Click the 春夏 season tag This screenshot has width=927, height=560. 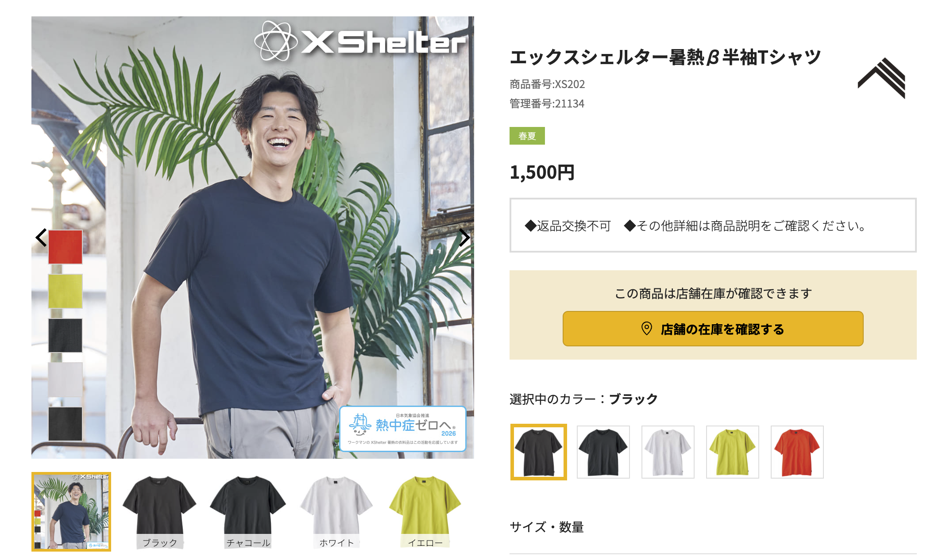(527, 136)
